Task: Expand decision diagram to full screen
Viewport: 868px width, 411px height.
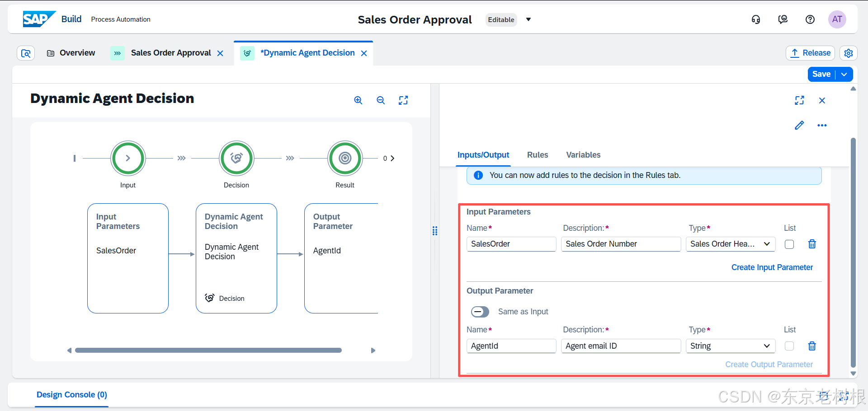Action: coord(403,100)
